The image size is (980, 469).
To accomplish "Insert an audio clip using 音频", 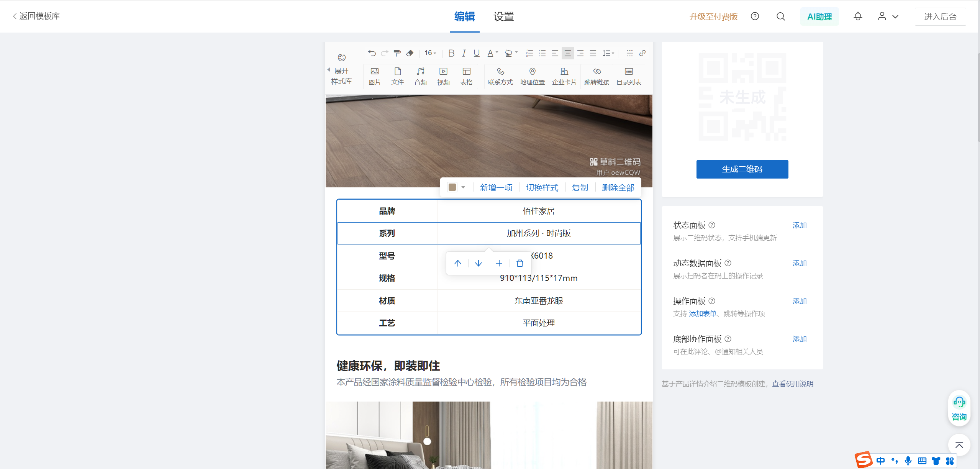I will (x=420, y=76).
